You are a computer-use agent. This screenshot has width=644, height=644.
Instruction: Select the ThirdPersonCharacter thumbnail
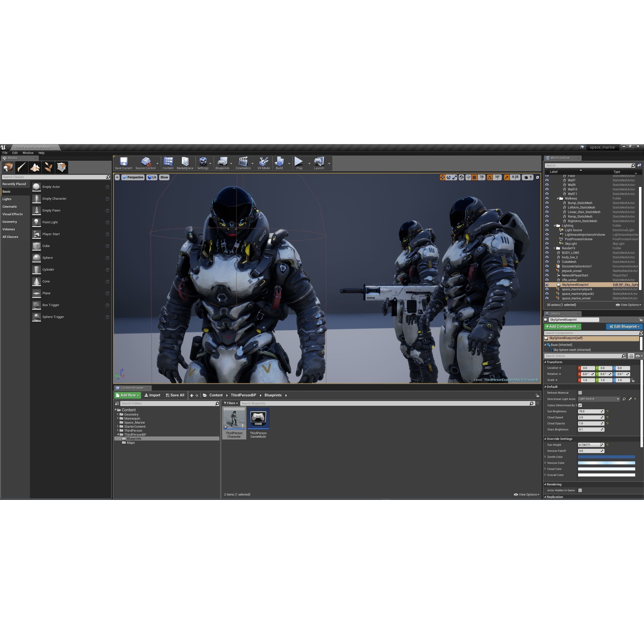[x=234, y=418]
